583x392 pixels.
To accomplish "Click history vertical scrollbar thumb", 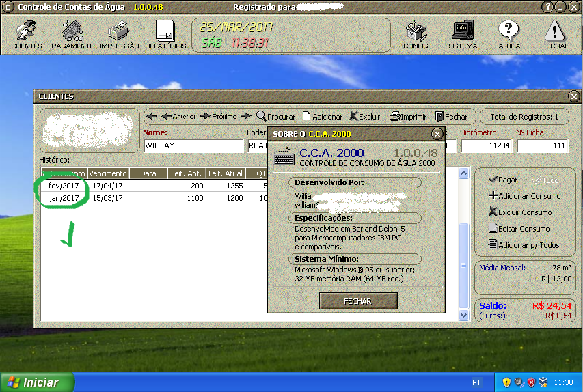I will pos(463,266).
